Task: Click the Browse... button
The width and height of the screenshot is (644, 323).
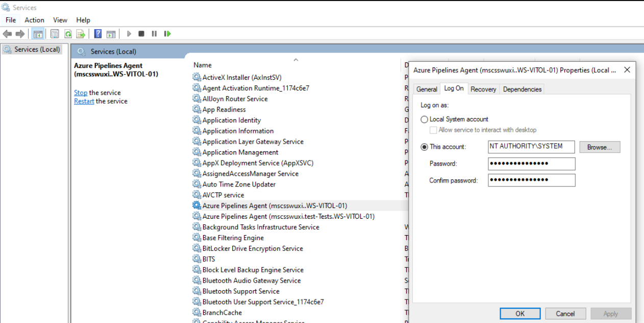Action: (x=600, y=147)
